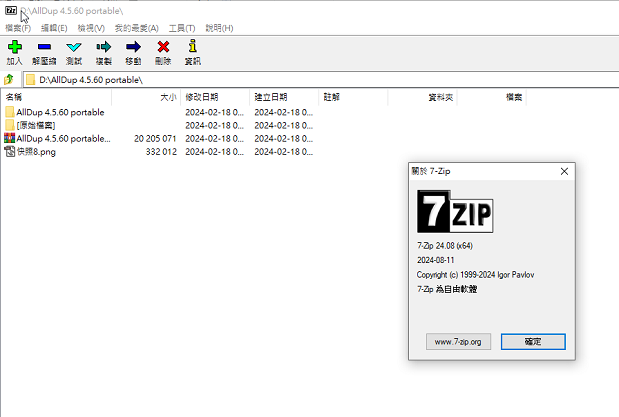Click the blue minus Extract (解壓縮) icon
This screenshot has width=619, height=417.
coord(44,47)
